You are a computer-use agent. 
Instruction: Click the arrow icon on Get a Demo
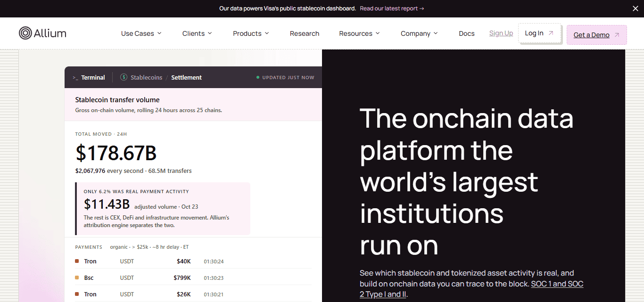tap(617, 35)
